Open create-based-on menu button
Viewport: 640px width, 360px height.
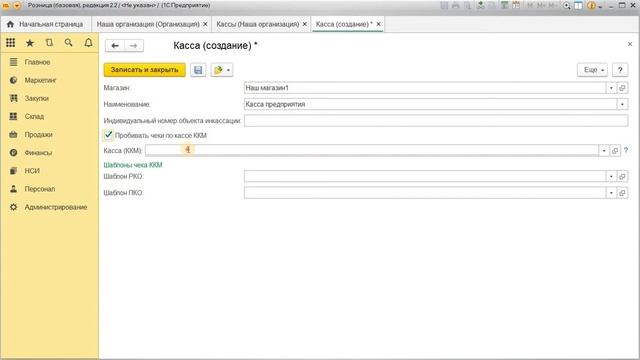point(222,70)
